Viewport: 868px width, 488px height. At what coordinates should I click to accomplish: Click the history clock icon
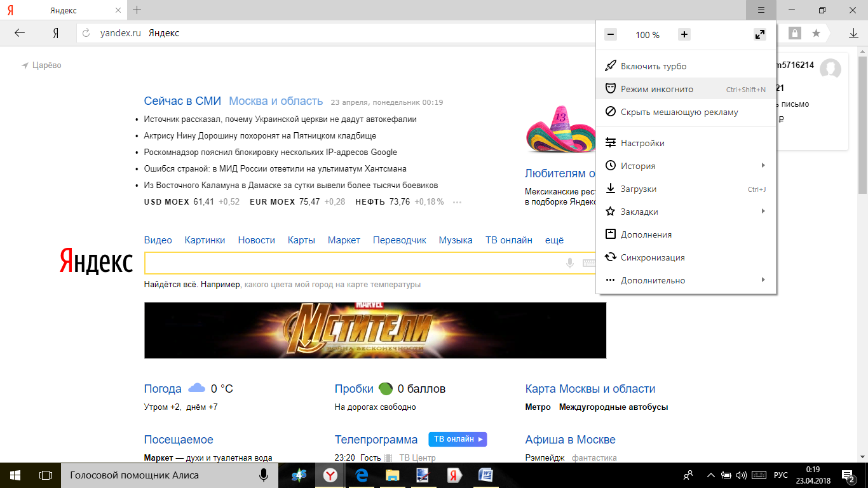[611, 166]
